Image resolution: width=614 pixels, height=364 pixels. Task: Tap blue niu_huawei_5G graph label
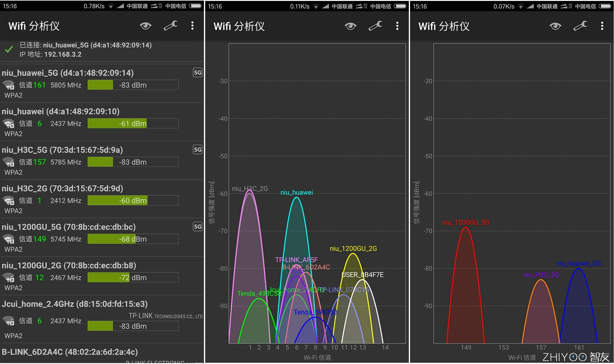tap(579, 263)
